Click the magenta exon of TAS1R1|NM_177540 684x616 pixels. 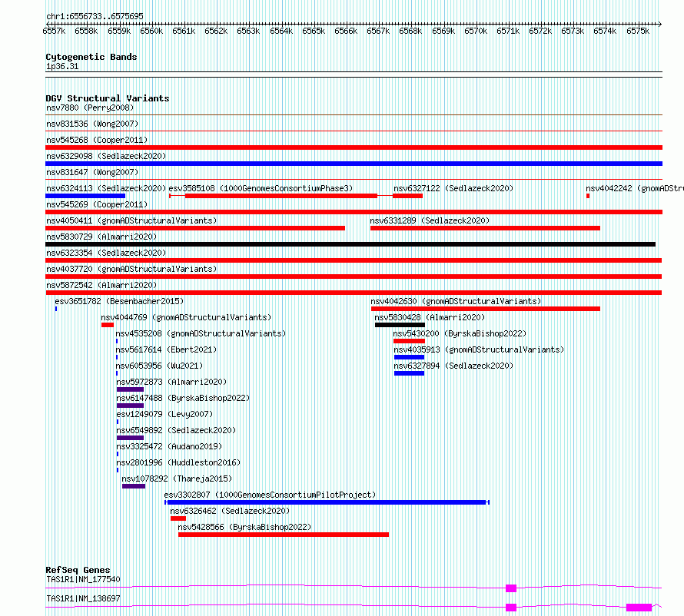(x=511, y=588)
